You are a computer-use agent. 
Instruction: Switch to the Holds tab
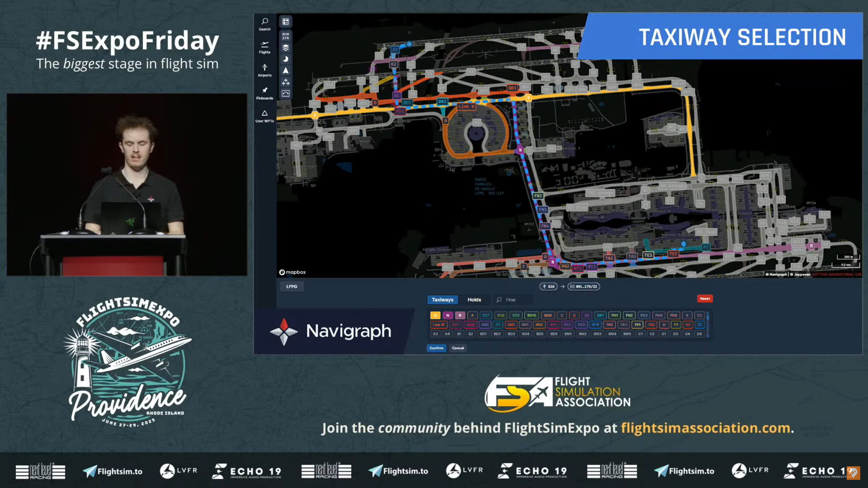[474, 300]
